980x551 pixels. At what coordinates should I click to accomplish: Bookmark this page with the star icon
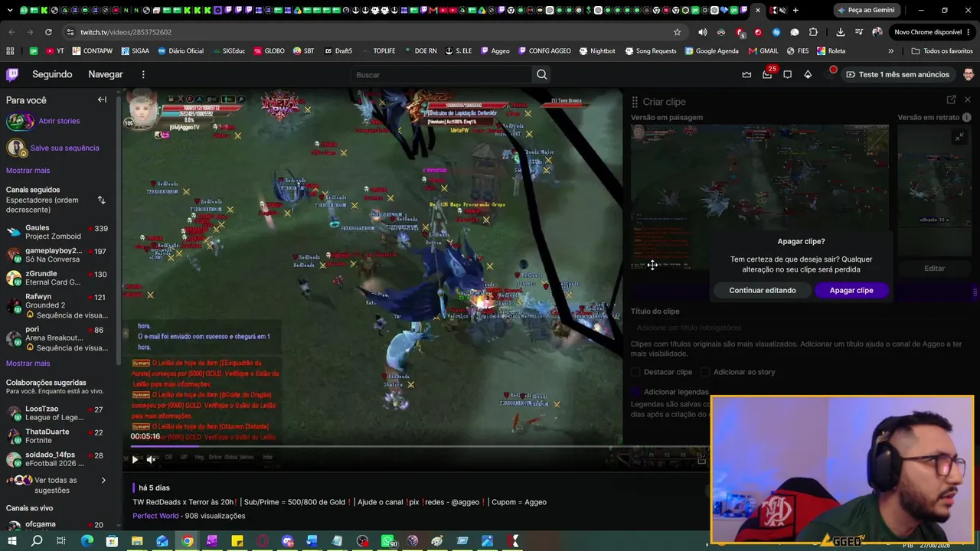click(677, 32)
